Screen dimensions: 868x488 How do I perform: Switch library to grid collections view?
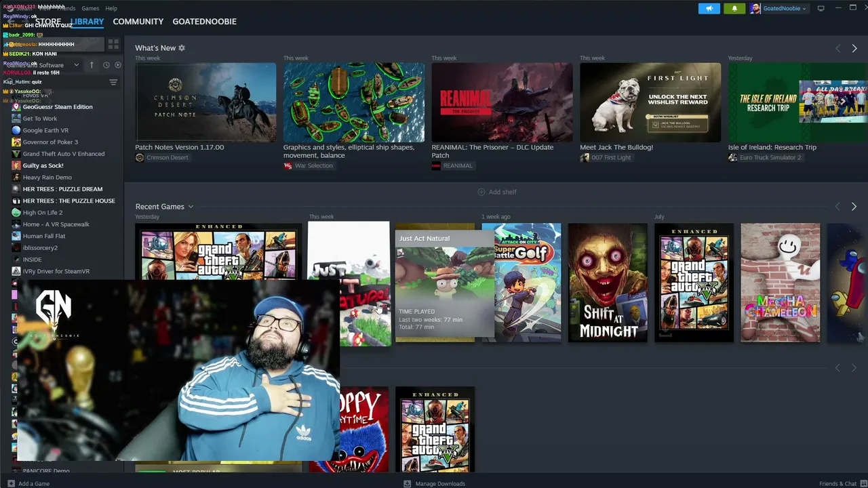pos(113,44)
